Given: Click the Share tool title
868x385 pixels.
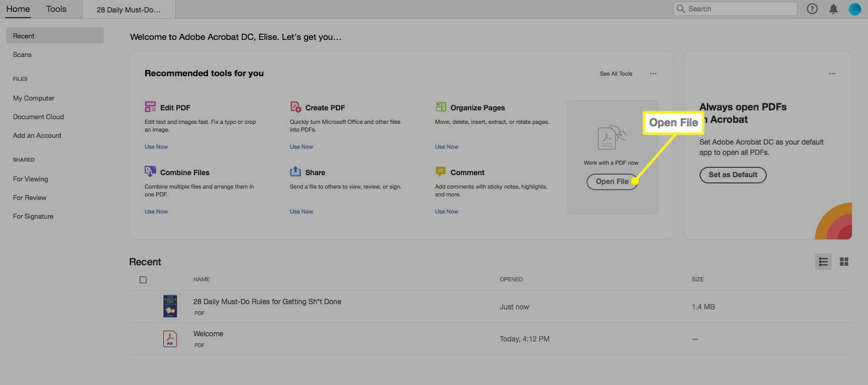Looking at the screenshot, I should 315,173.
